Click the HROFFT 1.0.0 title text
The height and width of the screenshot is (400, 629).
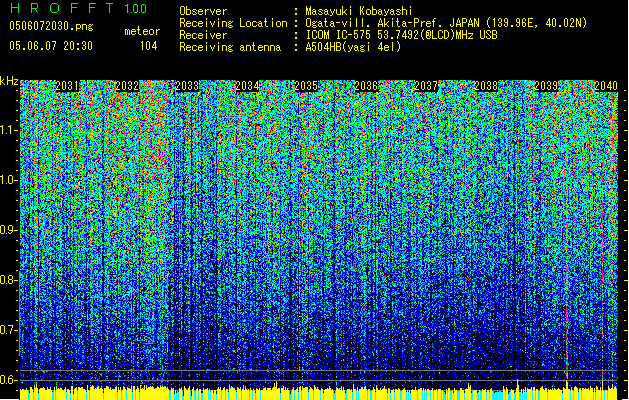[x=78, y=8]
